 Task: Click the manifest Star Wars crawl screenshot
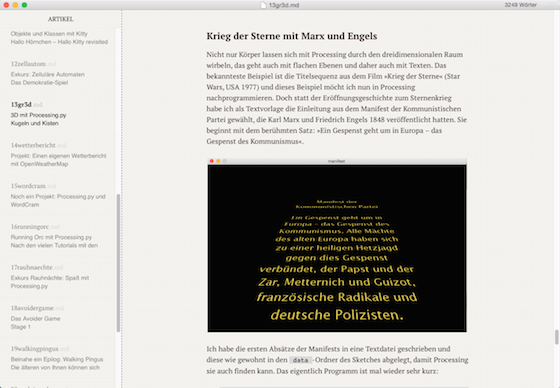[337, 245]
